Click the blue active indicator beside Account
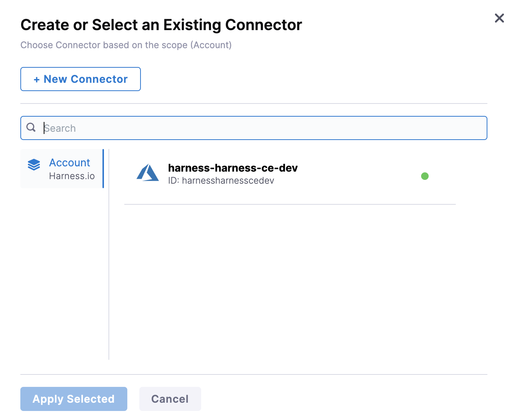This screenshot has height=420, width=510. [103, 169]
